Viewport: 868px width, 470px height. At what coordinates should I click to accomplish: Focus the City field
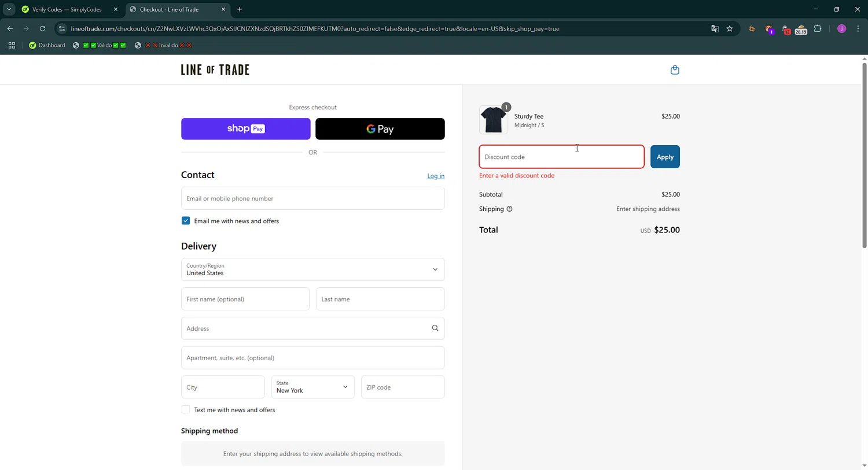tap(223, 387)
